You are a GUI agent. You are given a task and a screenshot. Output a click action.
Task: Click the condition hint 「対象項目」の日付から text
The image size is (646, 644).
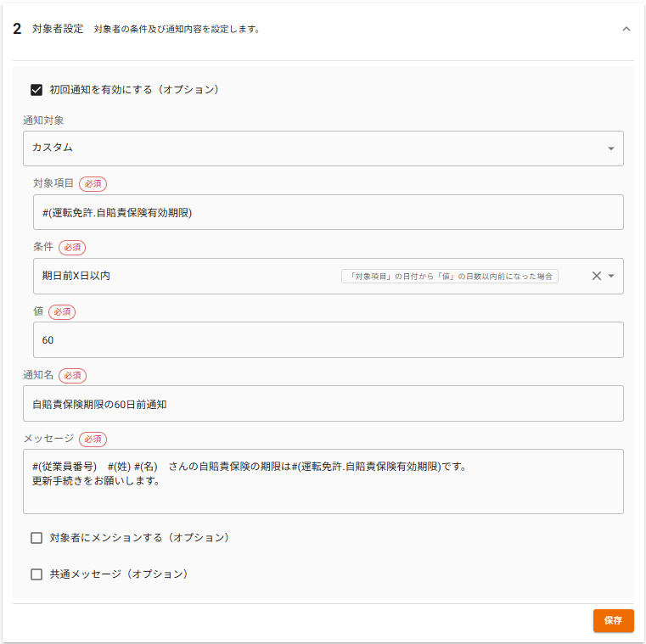pyautogui.click(x=449, y=277)
